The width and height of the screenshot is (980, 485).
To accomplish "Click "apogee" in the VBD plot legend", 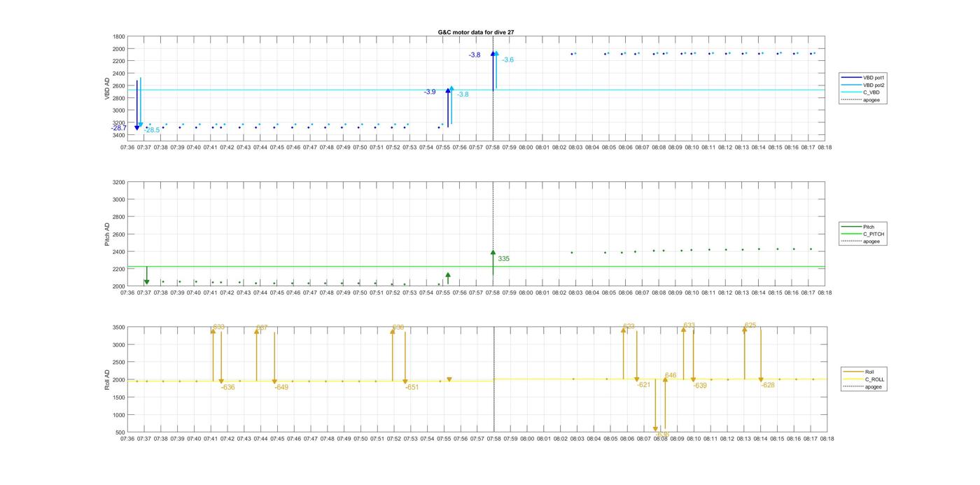I will [x=861, y=99].
